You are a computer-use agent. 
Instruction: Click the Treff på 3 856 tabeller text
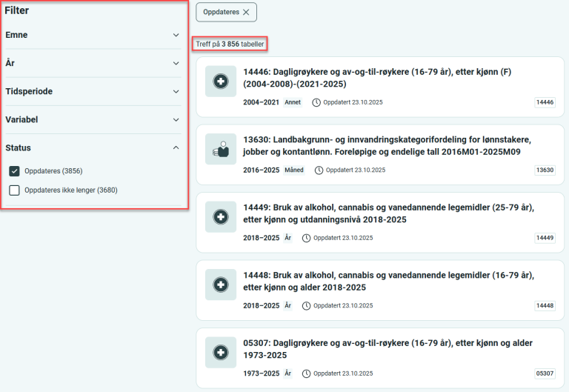tap(230, 44)
